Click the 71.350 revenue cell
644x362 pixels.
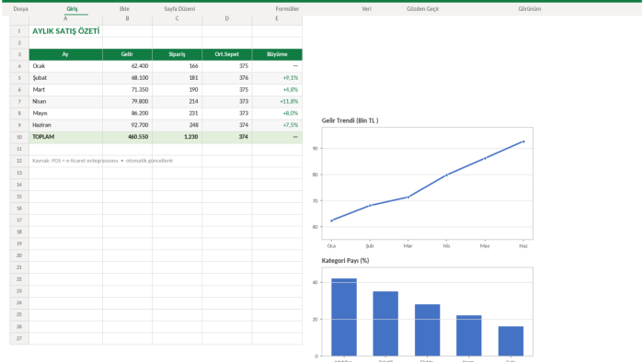click(x=127, y=90)
